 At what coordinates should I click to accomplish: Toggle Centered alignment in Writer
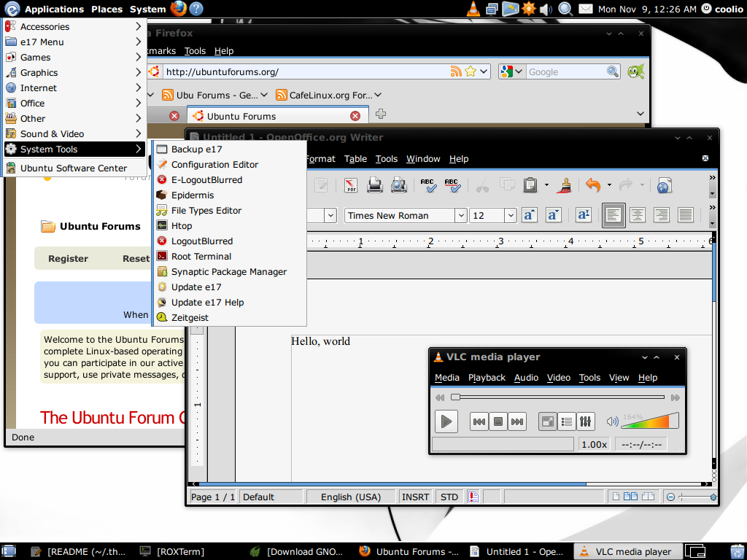point(638,215)
